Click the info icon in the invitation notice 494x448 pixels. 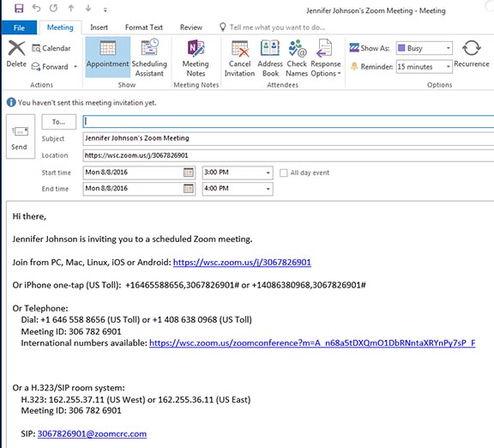click(x=11, y=102)
